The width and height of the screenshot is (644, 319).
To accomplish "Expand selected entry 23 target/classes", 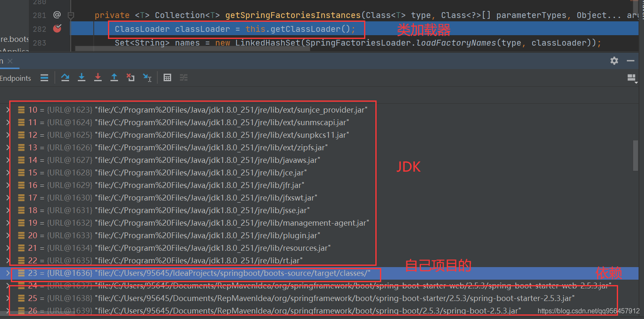I will coord(7,273).
